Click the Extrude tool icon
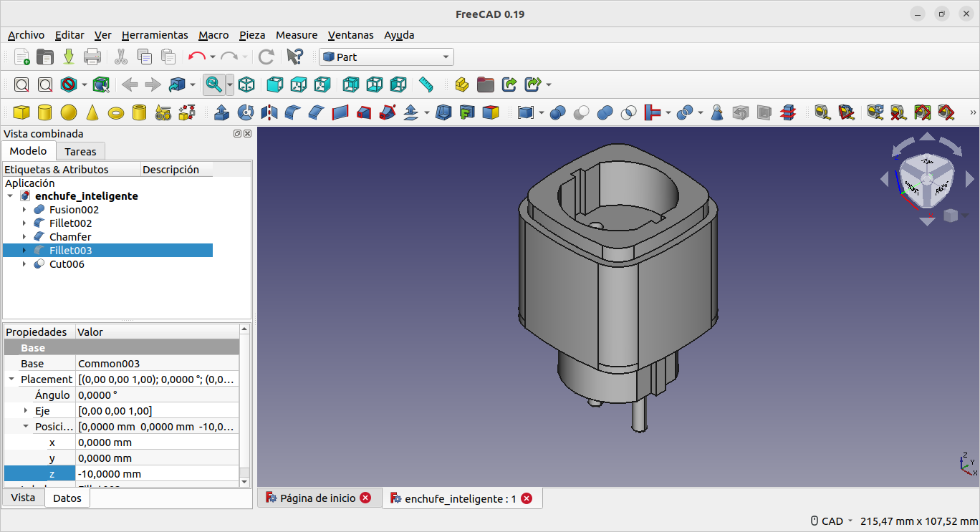The image size is (980, 532). tap(222, 112)
